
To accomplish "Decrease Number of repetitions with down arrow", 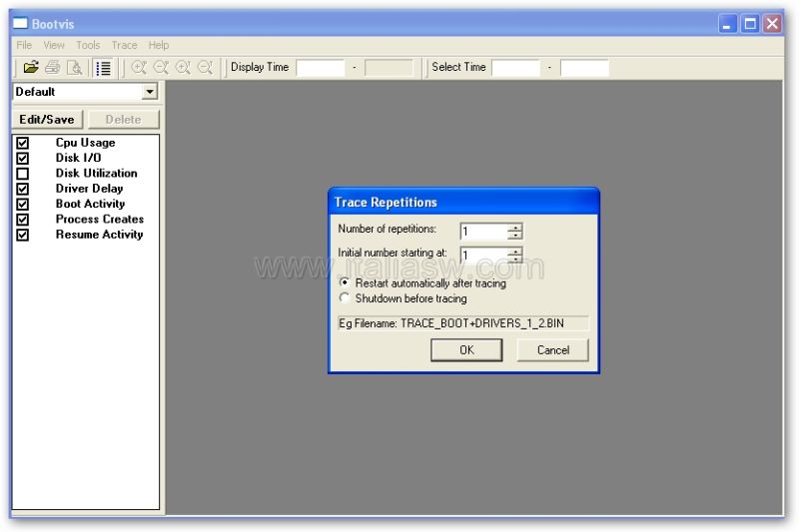I will coord(515,235).
